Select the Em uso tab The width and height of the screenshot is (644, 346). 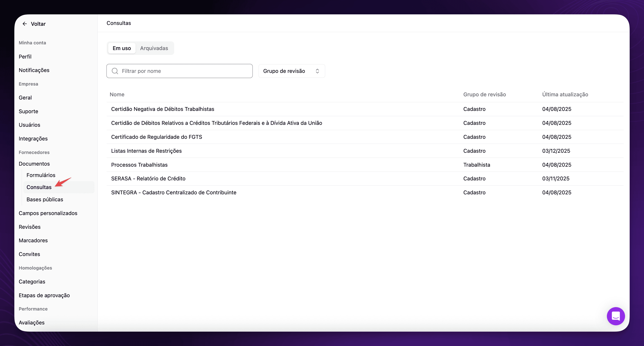click(x=122, y=48)
